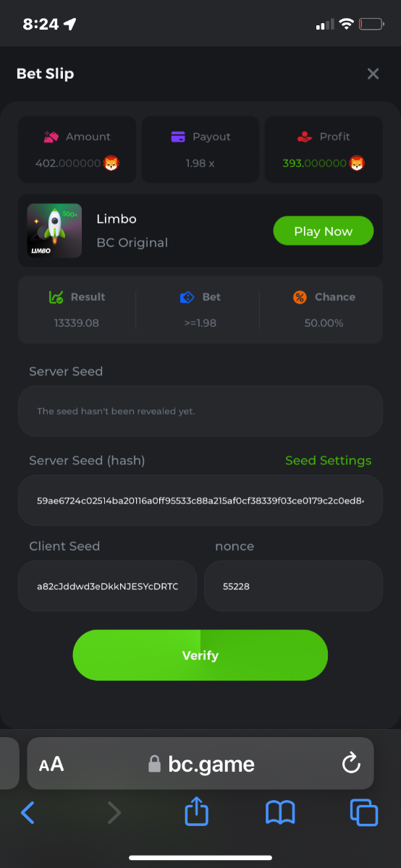Tap the Safari reload page icon

(351, 763)
